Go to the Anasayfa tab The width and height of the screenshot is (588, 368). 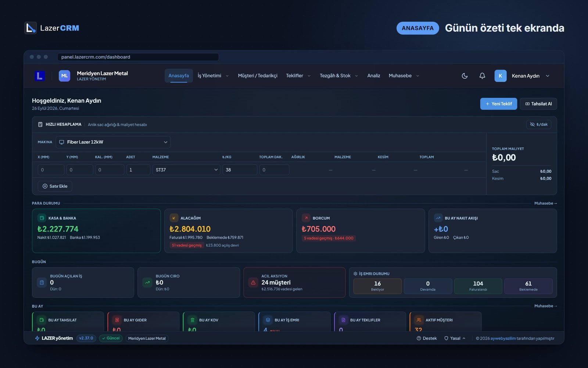click(179, 76)
